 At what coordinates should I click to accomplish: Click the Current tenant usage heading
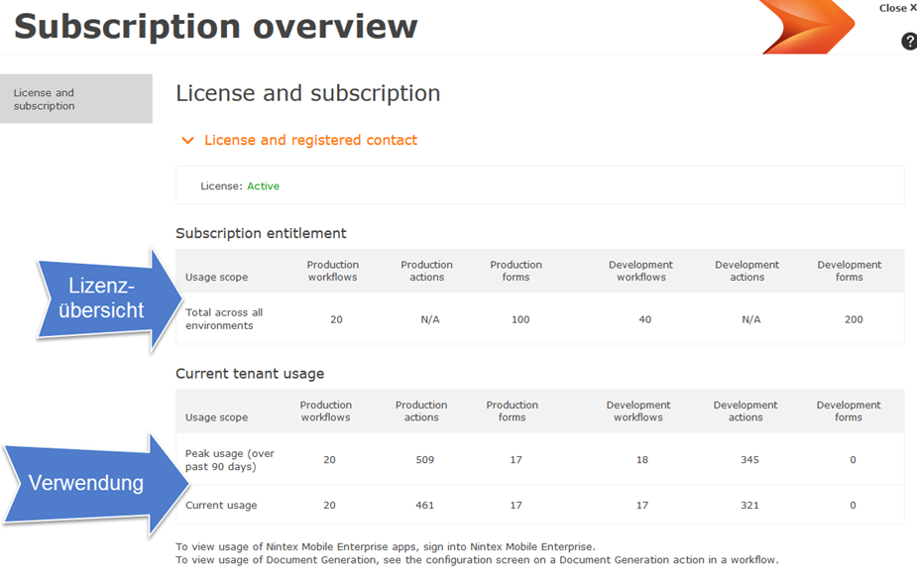(250, 374)
